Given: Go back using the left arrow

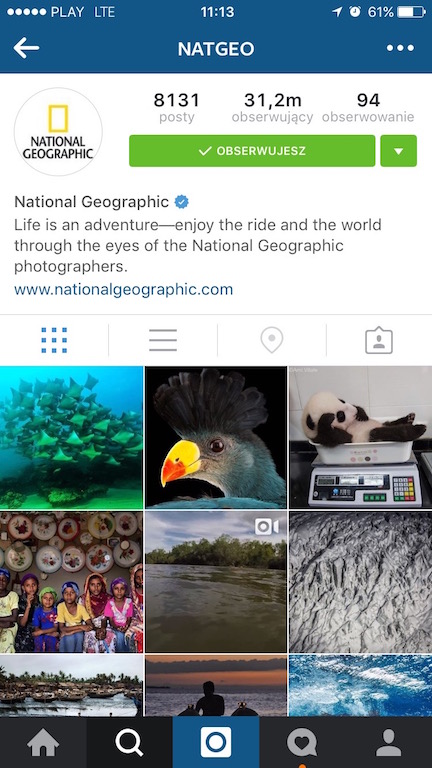Looking at the screenshot, I should coord(26,48).
